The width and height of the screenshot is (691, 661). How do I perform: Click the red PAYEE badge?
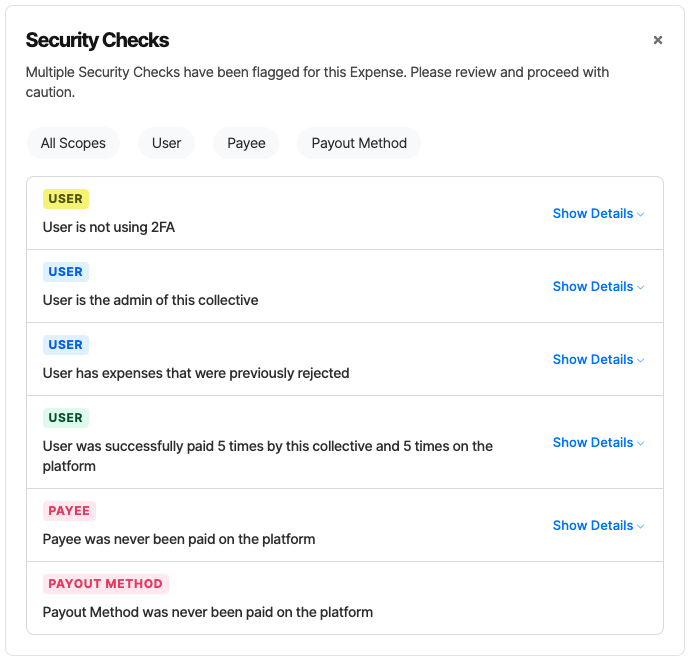tap(69, 511)
